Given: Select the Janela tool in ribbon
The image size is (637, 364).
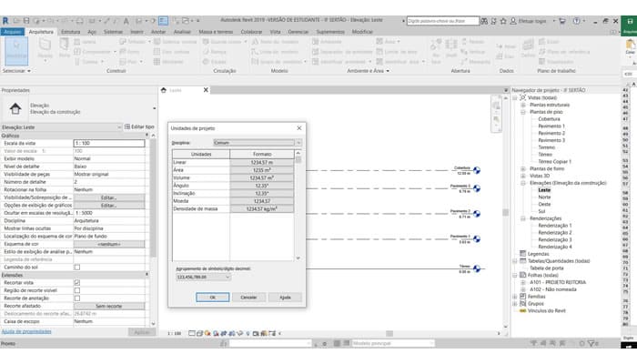Looking at the screenshot, I should click(85, 42).
